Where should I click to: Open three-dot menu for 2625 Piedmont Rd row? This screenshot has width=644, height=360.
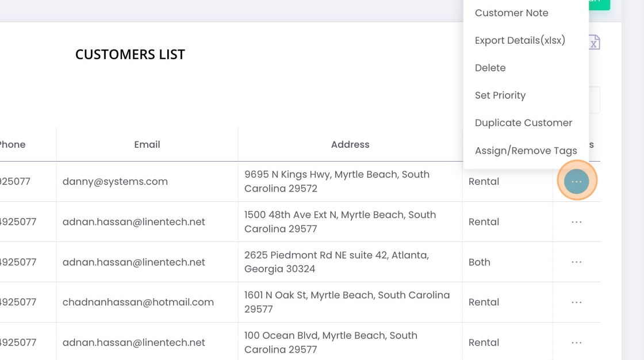[x=577, y=262]
